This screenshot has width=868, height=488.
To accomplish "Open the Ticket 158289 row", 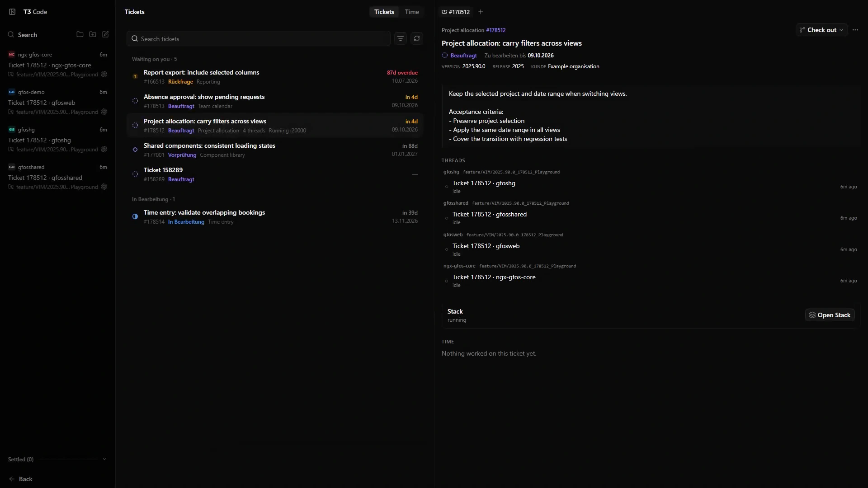I will tap(275, 174).
